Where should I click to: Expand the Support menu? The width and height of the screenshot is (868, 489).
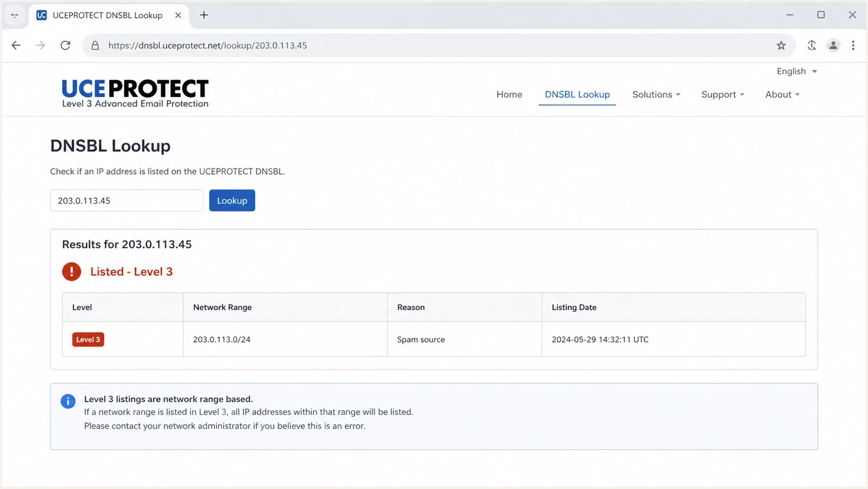723,94
